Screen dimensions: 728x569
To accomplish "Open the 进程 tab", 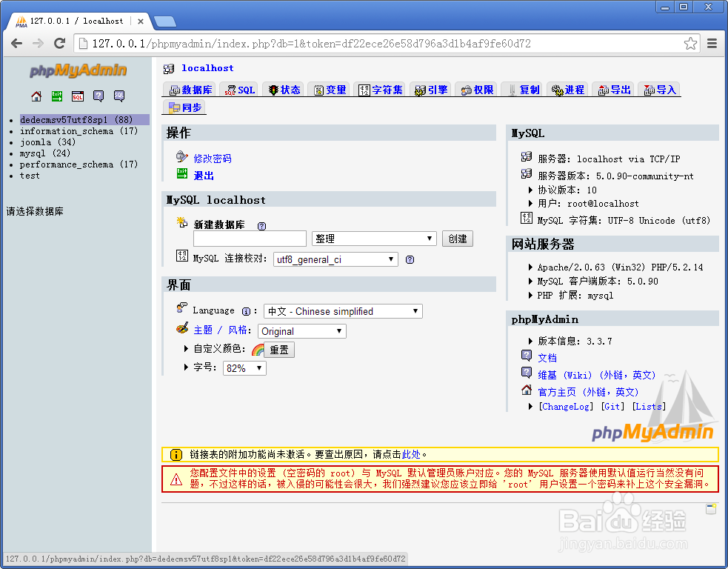I will (567, 90).
